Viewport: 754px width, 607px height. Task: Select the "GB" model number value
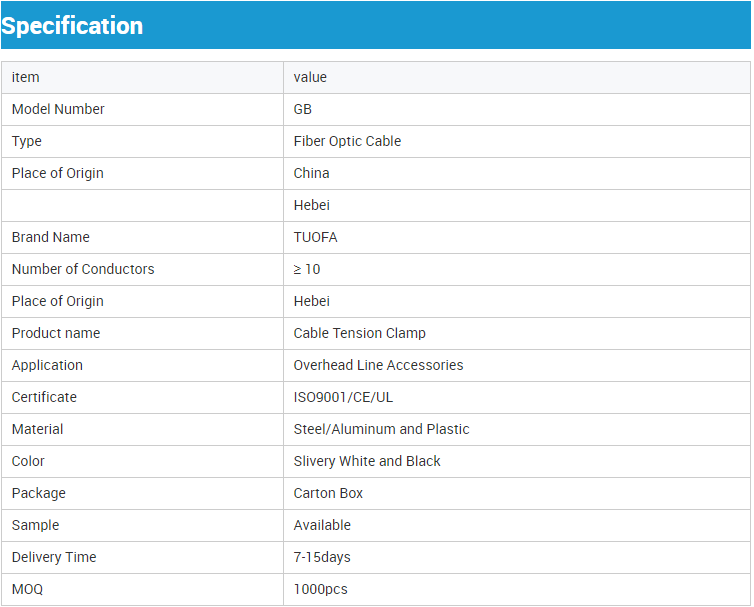click(x=303, y=109)
